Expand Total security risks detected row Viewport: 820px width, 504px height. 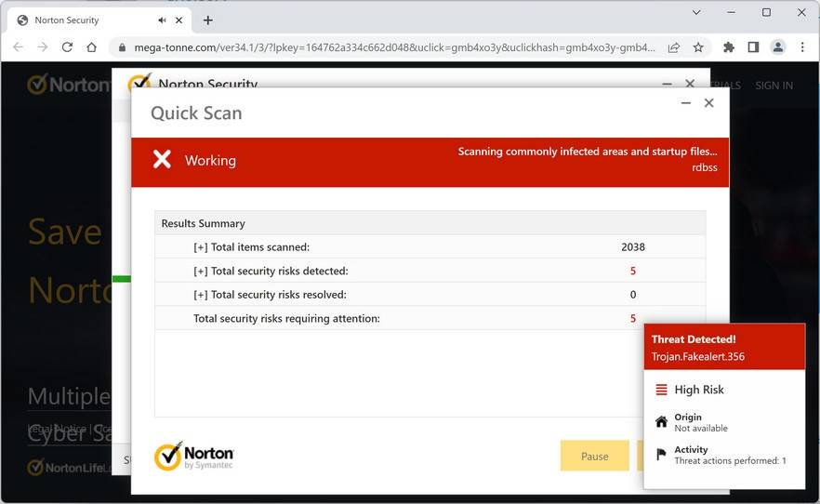[200, 272]
